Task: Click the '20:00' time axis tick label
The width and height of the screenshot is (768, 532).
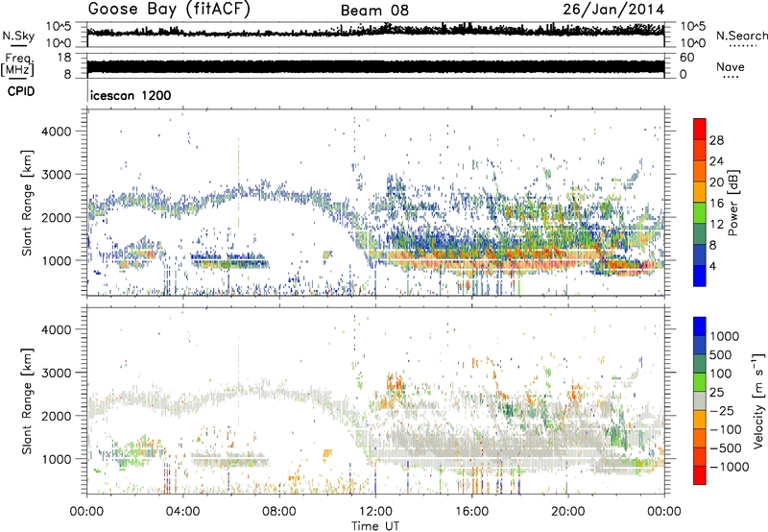Action: tap(568, 512)
